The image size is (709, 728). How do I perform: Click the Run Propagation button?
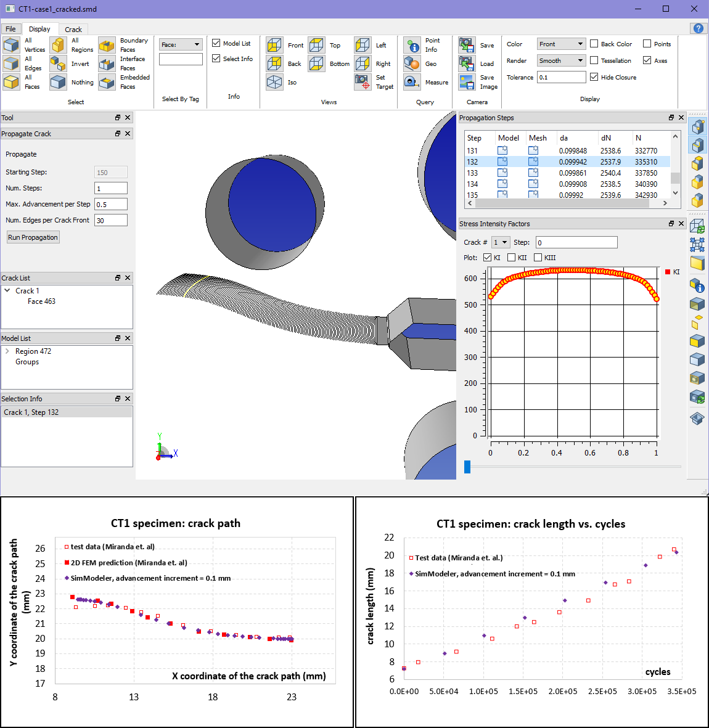(x=33, y=237)
